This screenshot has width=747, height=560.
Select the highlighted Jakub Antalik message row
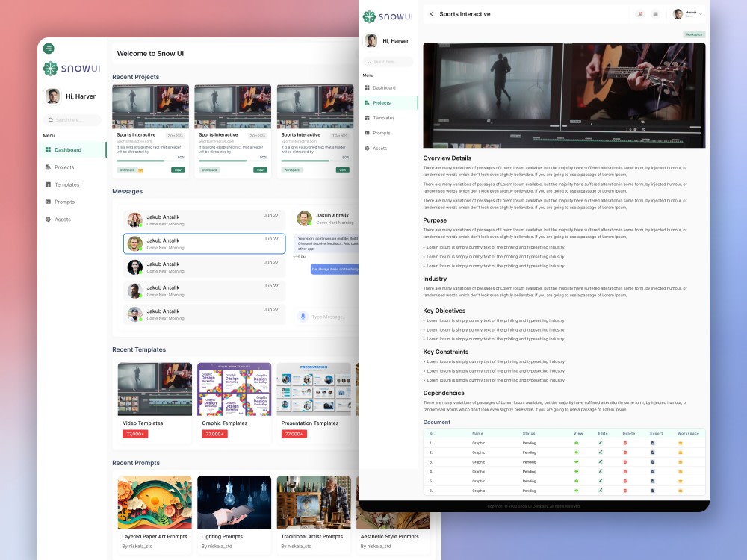[x=205, y=243]
